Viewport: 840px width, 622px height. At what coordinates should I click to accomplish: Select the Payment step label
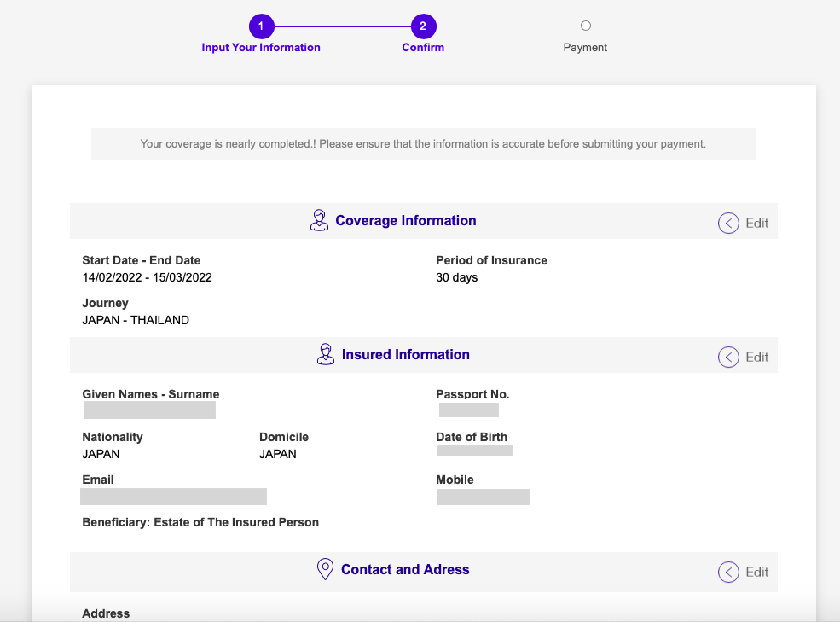585,47
